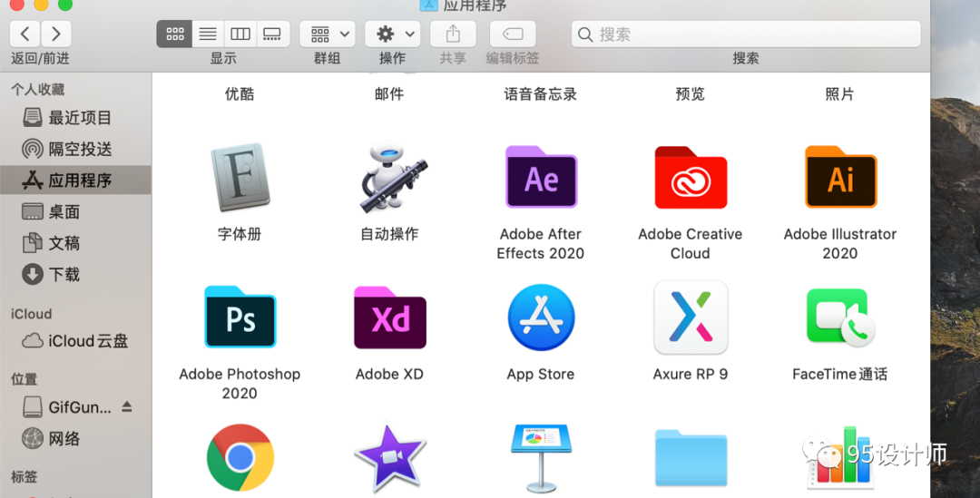Screen dimensions: 980x498
Task: Click the 优酷 app label
Action: tap(240, 94)
